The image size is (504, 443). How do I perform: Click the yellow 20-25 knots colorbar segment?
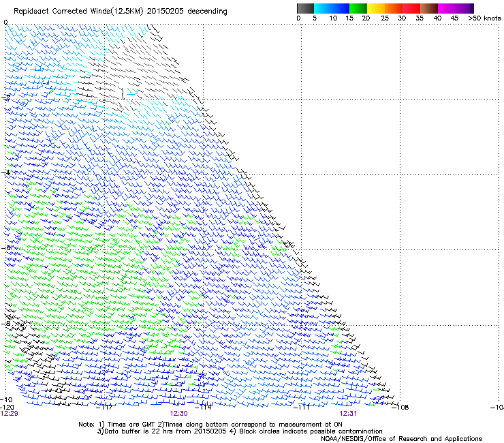click(376, 8)
